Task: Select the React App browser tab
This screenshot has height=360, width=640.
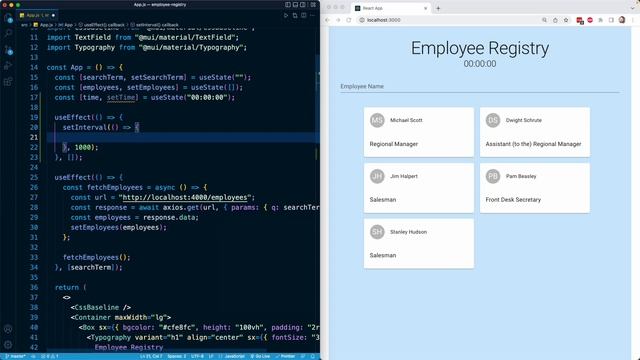Action: [x=390, y=8]
